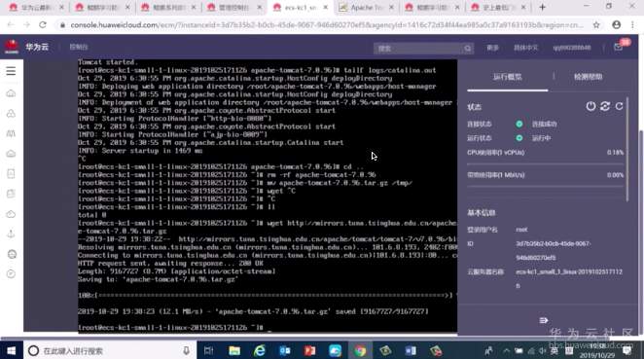644x359 pixels.
Task: Open the messages mail icon with red badge
Action: coord(619,47)
